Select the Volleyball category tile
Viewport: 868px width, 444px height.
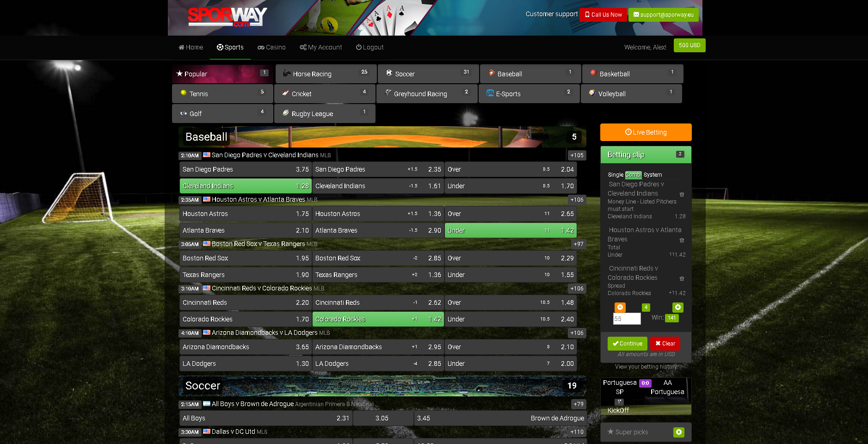coord(631,94)
